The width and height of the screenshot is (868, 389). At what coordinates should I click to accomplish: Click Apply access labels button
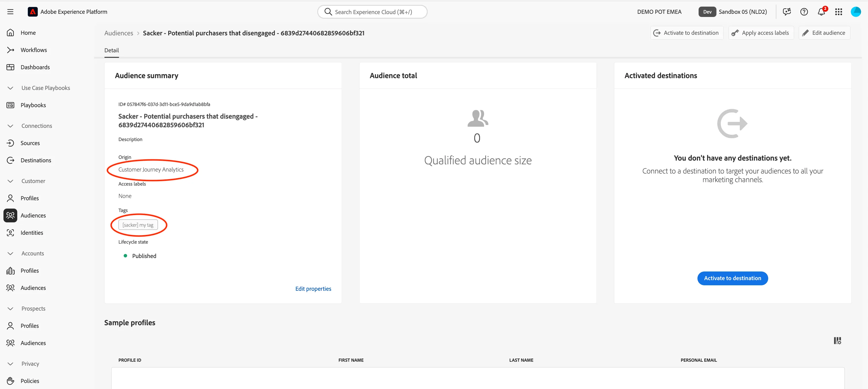(x=761, y=33)
